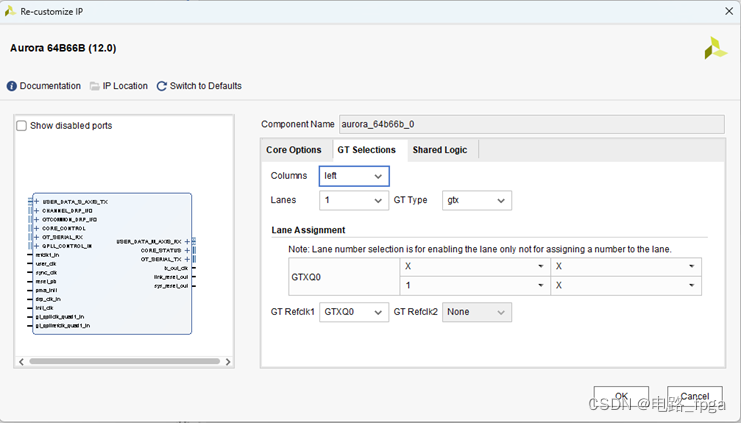Open the Documentation info icon

coord(11,86)
